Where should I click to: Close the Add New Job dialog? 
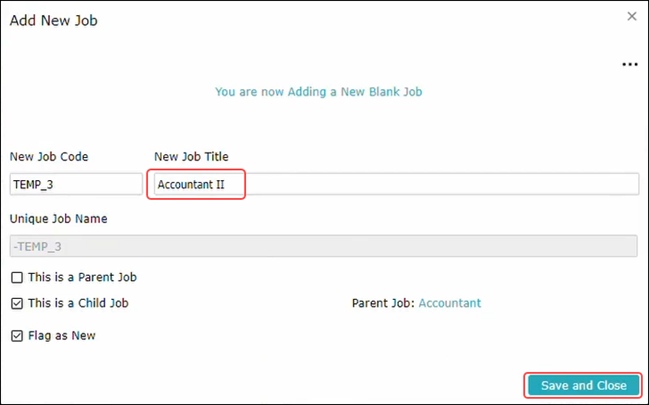[x=632, y=16]
